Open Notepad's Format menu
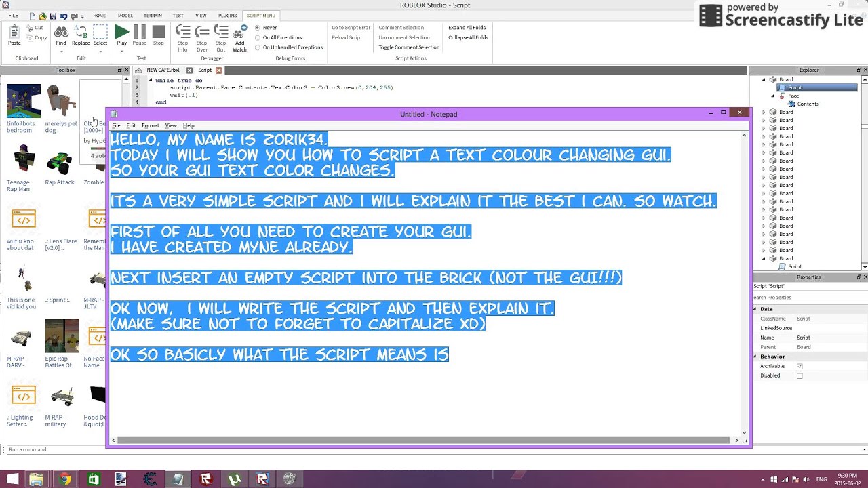Viewport: 868px width, 488px height. [x=151, y=125]
